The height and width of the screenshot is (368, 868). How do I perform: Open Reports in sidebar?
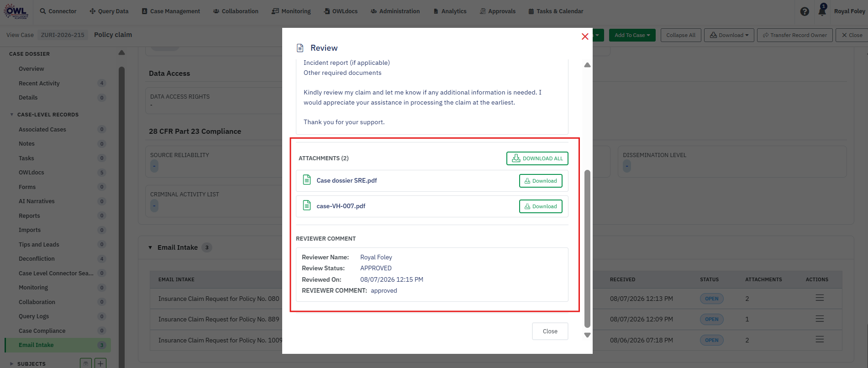pyautogui.click(x=29, y=216)
